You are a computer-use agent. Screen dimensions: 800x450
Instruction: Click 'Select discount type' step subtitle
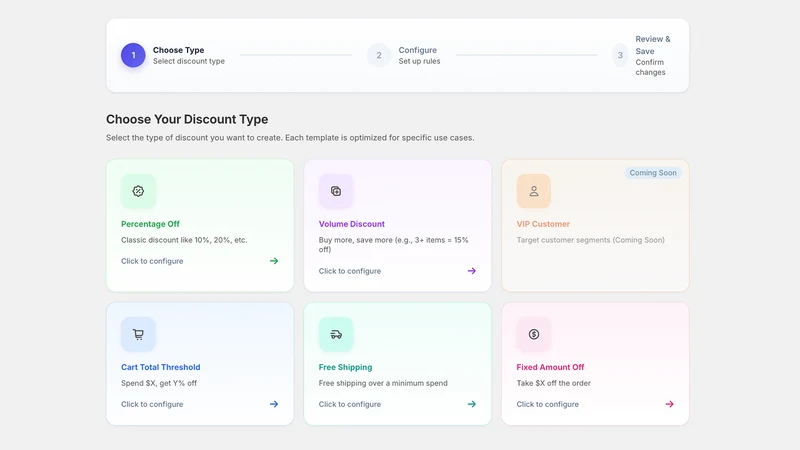189,61
